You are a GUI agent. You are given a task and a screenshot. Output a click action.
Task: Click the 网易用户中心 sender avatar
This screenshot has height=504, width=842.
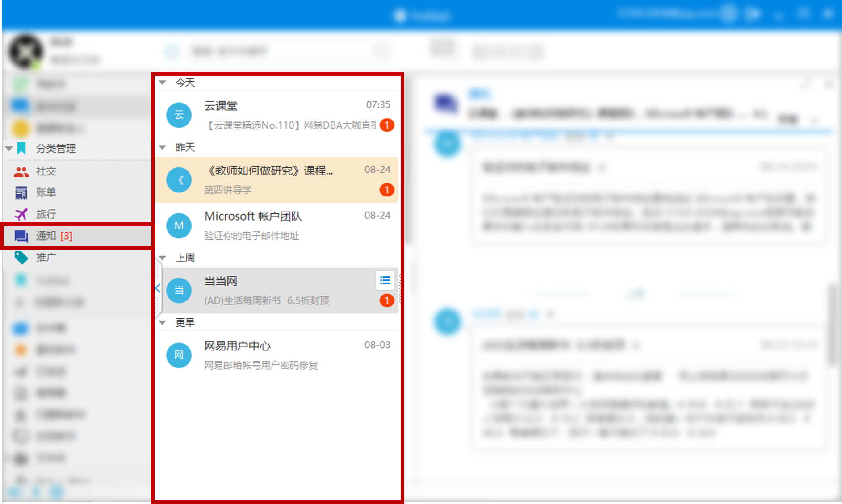pos(179,355)
